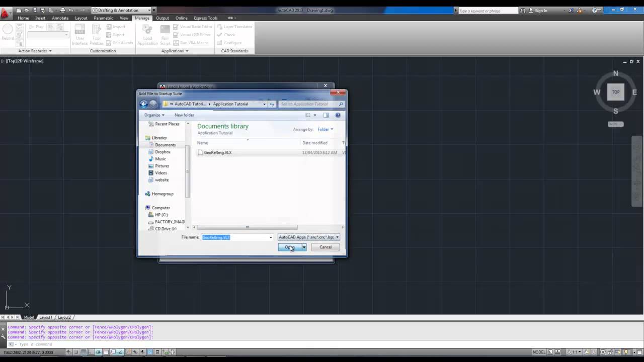Switch to the Home ribbon tab

tap(23, 18)
